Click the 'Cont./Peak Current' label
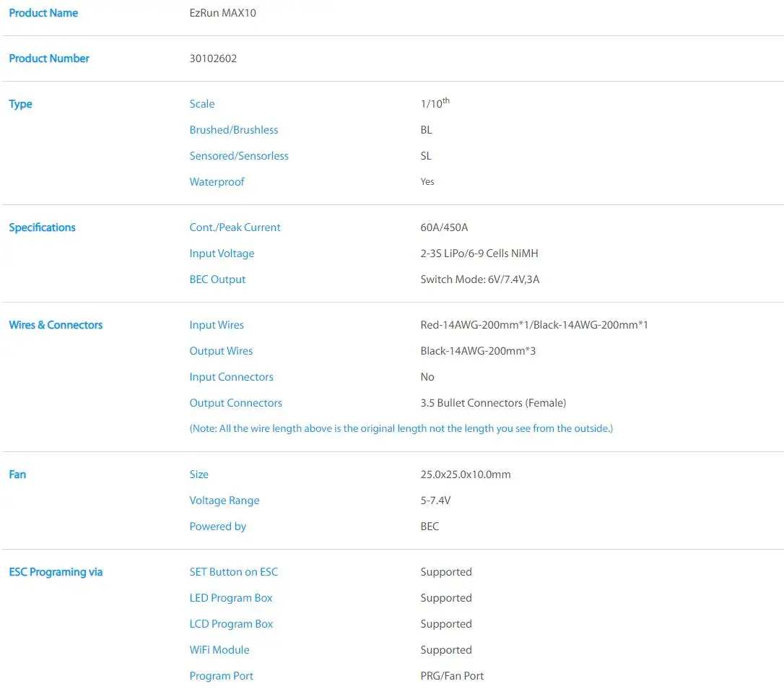This screenshot has height=689, width=784. [x=235, y=227]
